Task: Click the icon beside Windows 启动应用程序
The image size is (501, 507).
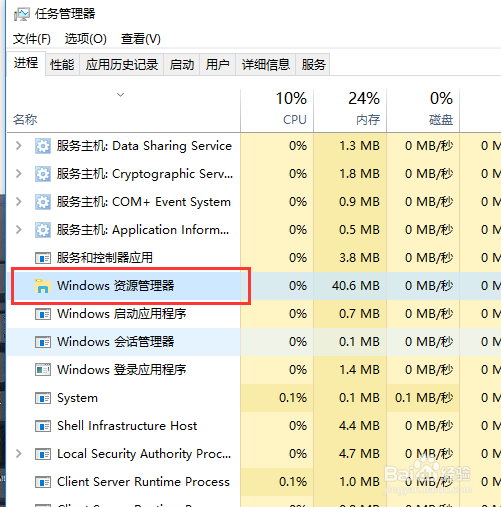Action: [x=43, y=314]
